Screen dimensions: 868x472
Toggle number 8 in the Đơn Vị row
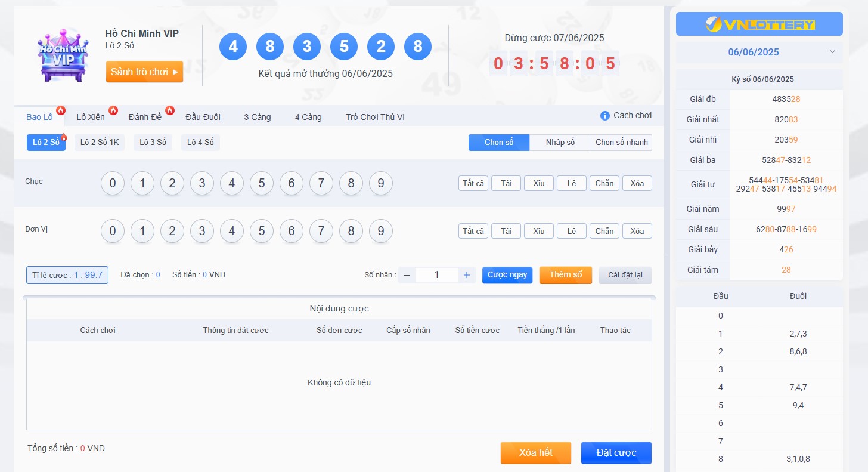pyautogui.click(x=351, y=231)
